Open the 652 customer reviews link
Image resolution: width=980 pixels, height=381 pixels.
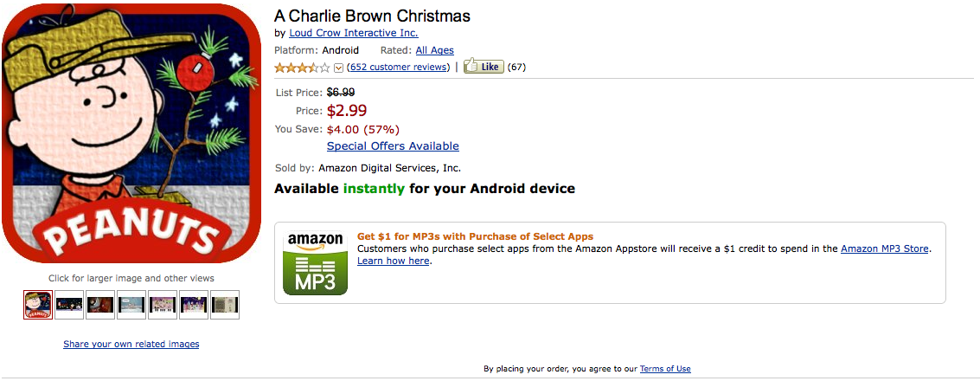click(x=398, y=67)
